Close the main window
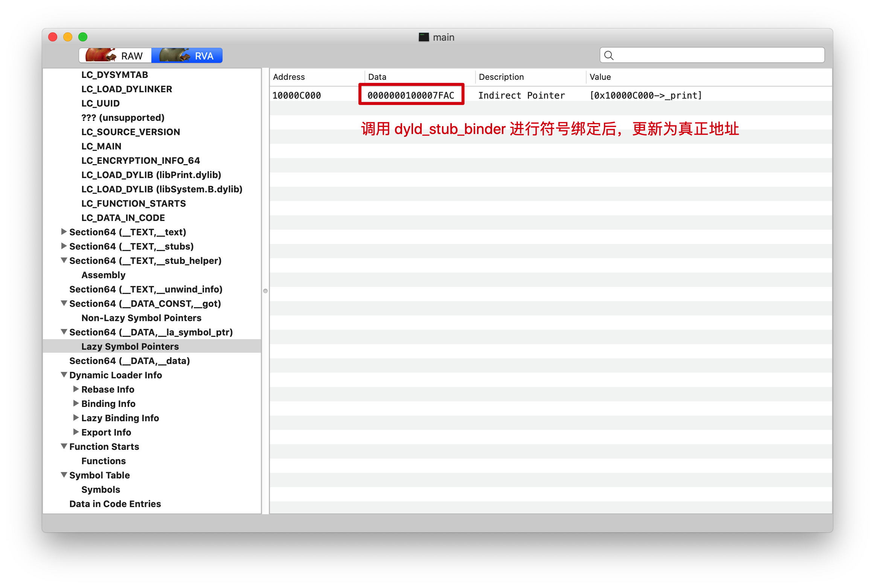The height and width of the screenshot is (588, 875). click(53, 37)
